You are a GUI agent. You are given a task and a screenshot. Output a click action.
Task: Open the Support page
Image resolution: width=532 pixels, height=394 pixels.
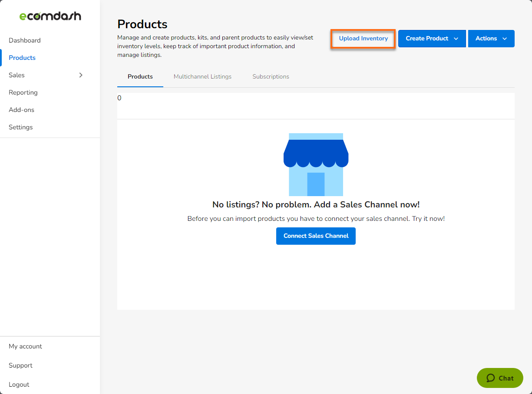(20, 365)
